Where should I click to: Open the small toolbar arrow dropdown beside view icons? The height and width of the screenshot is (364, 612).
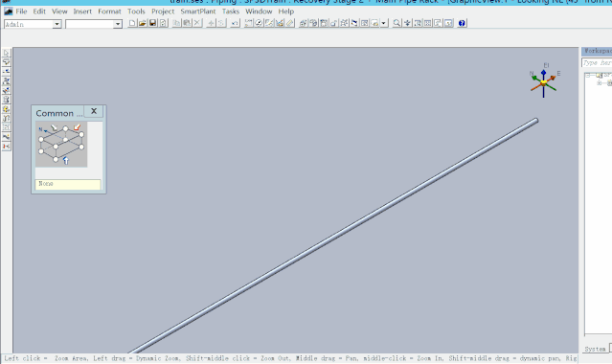click(384, 23)
